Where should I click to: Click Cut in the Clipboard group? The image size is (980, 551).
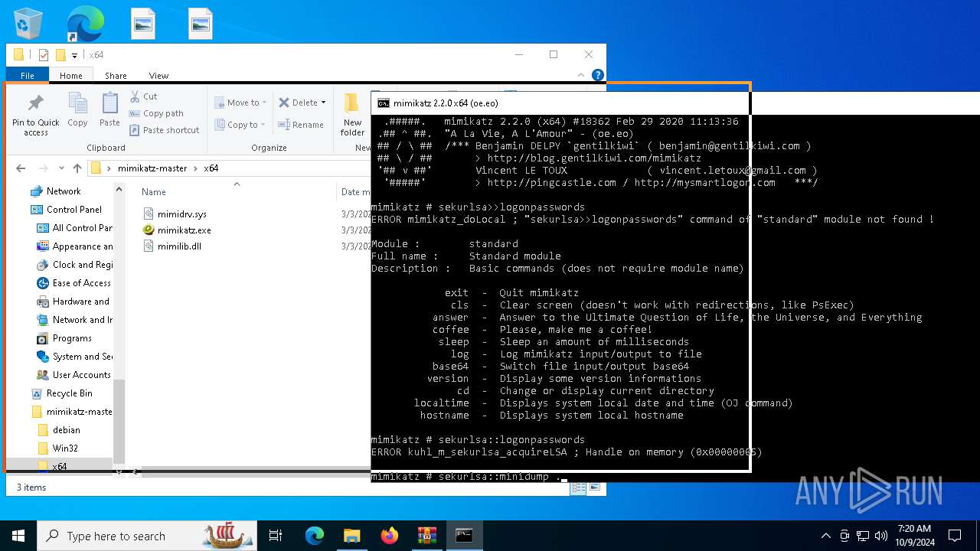(143, 96)
